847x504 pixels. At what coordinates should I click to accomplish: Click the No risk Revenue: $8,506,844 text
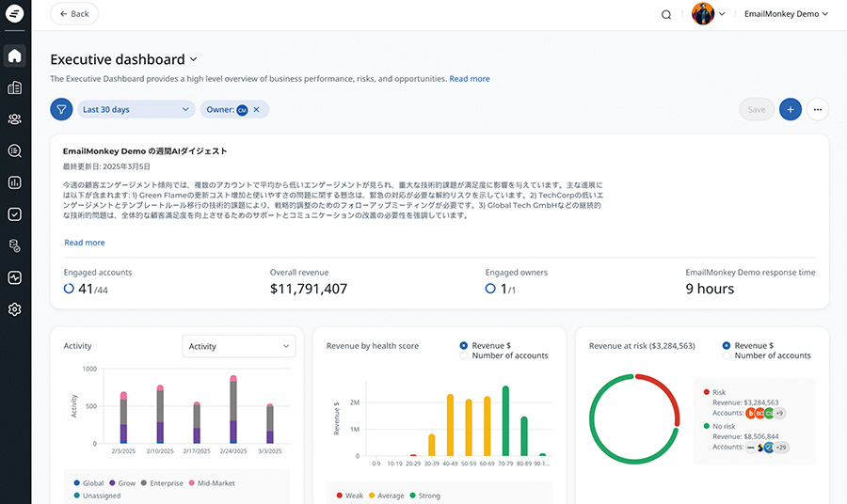coord(745,436)
